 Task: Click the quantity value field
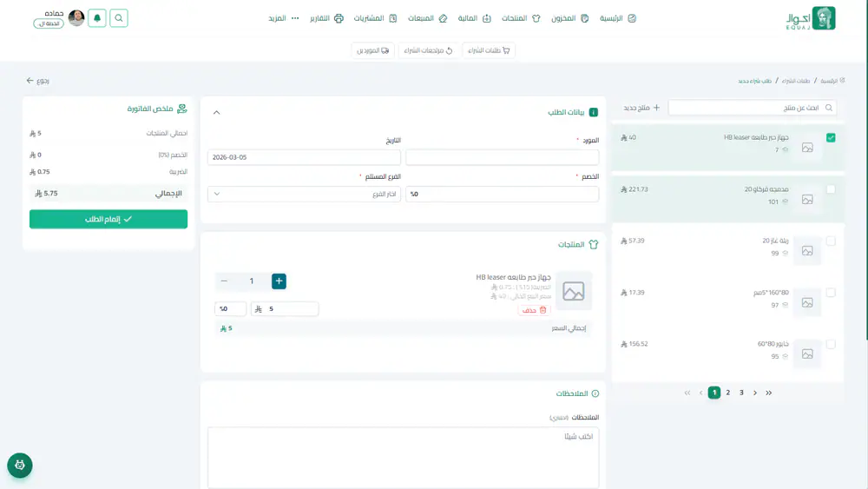point(252,281)
